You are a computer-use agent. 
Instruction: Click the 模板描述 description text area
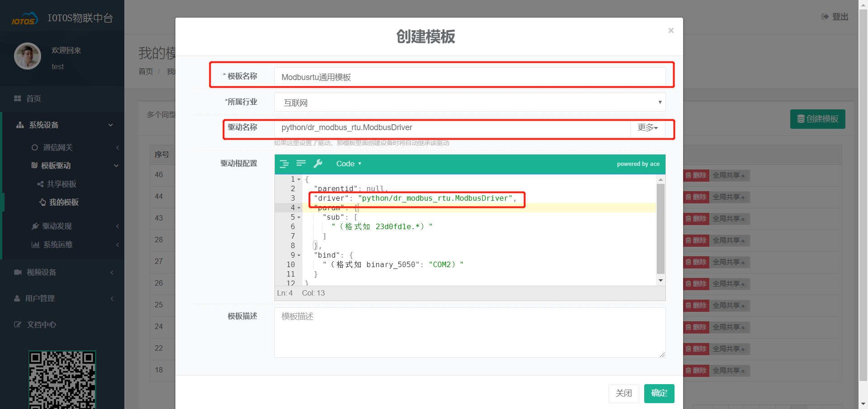click(470, 333)
